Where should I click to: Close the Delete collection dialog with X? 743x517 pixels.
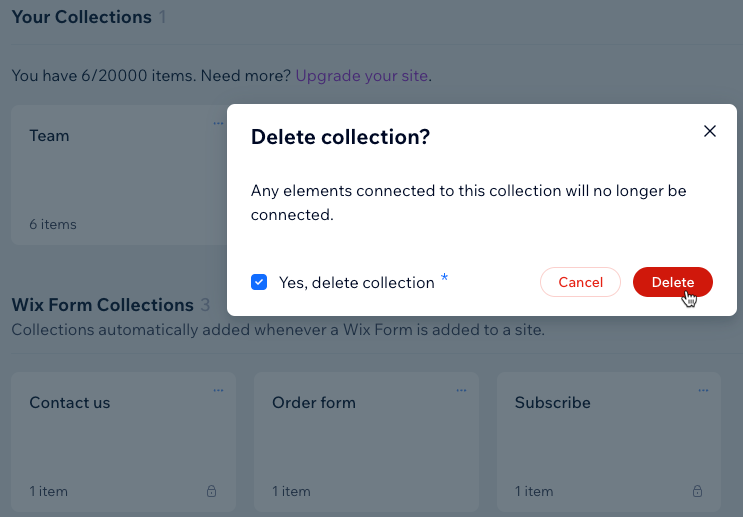pos(709,131)
